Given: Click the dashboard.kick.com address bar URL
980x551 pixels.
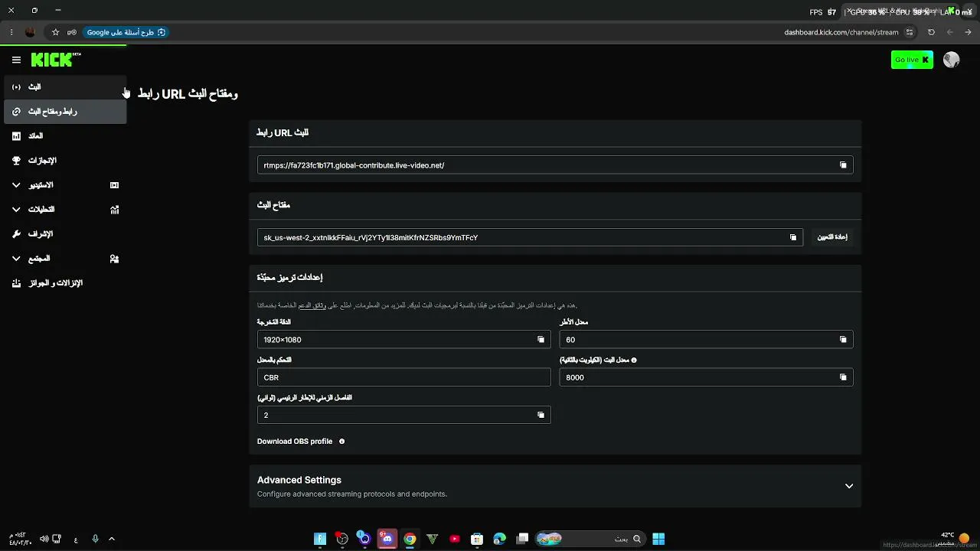Looking at the screenshot, I should coord(841,32).
